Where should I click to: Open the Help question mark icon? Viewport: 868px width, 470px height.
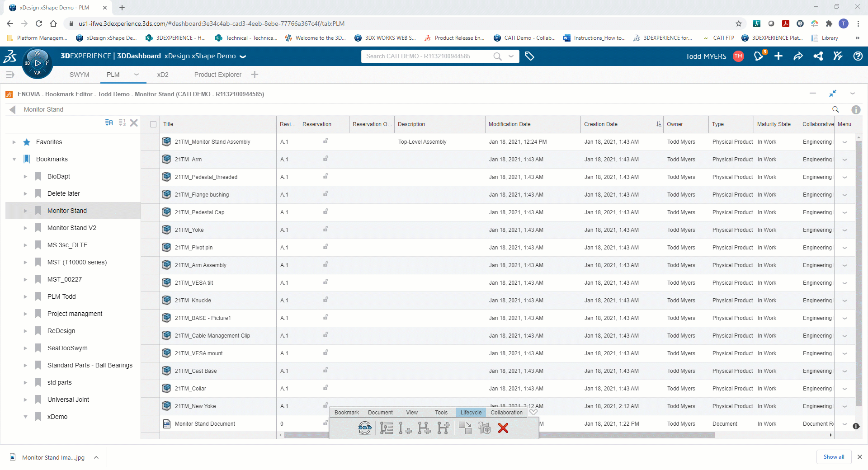[858, 56]
